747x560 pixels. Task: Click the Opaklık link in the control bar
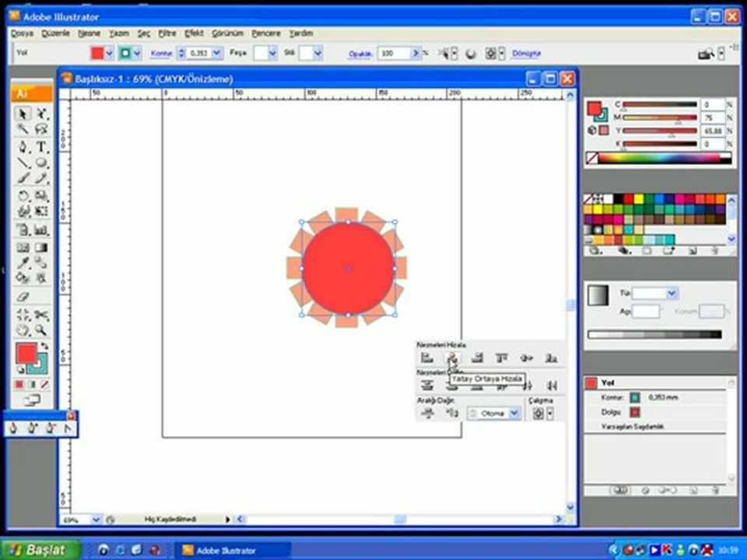(x=359, y=54)
